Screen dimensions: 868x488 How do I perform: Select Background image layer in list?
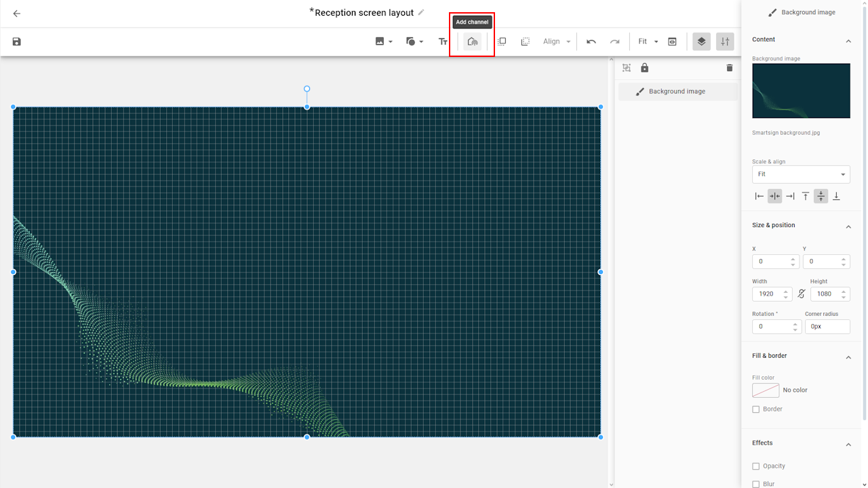pyautogui.click(x=677, y=91)
